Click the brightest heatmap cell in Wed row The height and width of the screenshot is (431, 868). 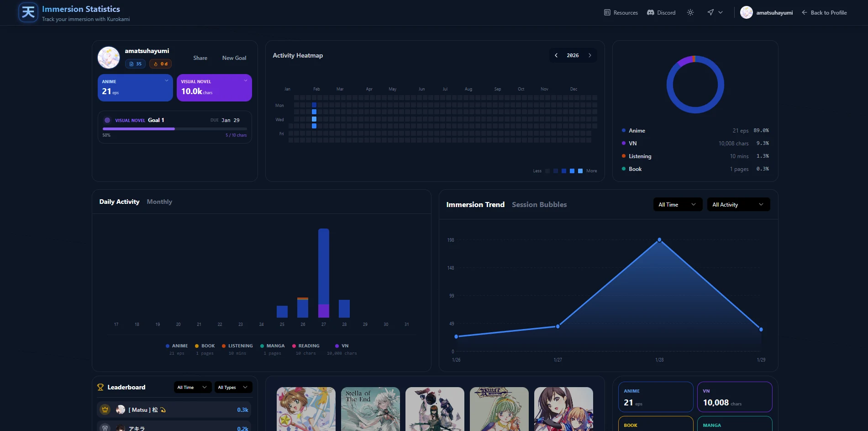click(x=314, y=119)
